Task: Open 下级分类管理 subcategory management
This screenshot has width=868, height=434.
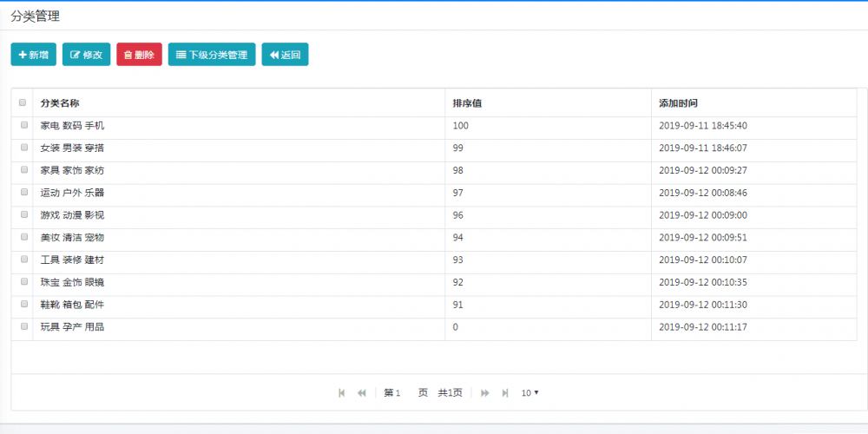Action: 212,54
